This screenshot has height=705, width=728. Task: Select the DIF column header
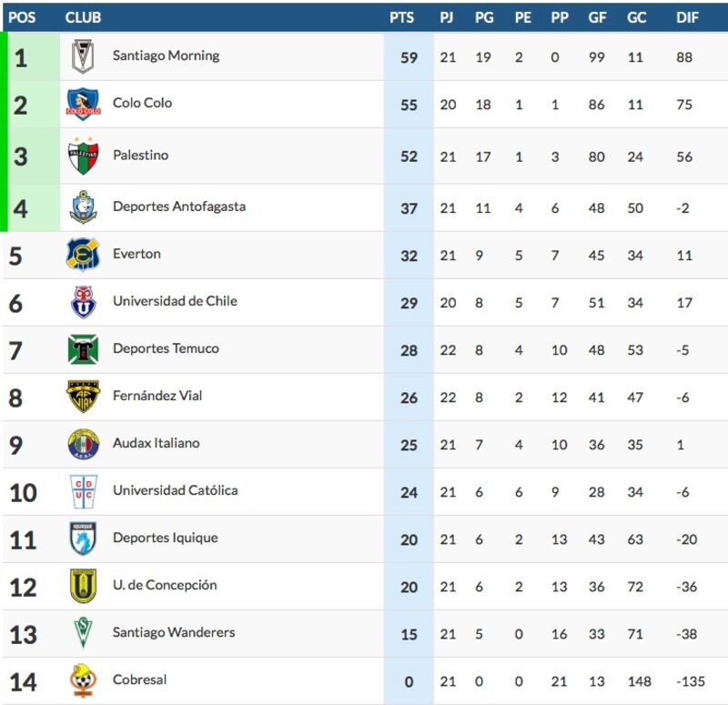(687, 17)
